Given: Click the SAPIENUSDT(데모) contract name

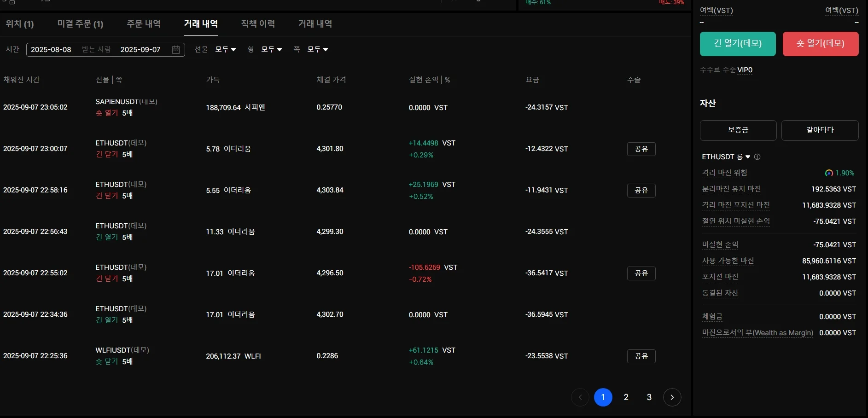Looking at the screenshot, I should click(127, 102).
